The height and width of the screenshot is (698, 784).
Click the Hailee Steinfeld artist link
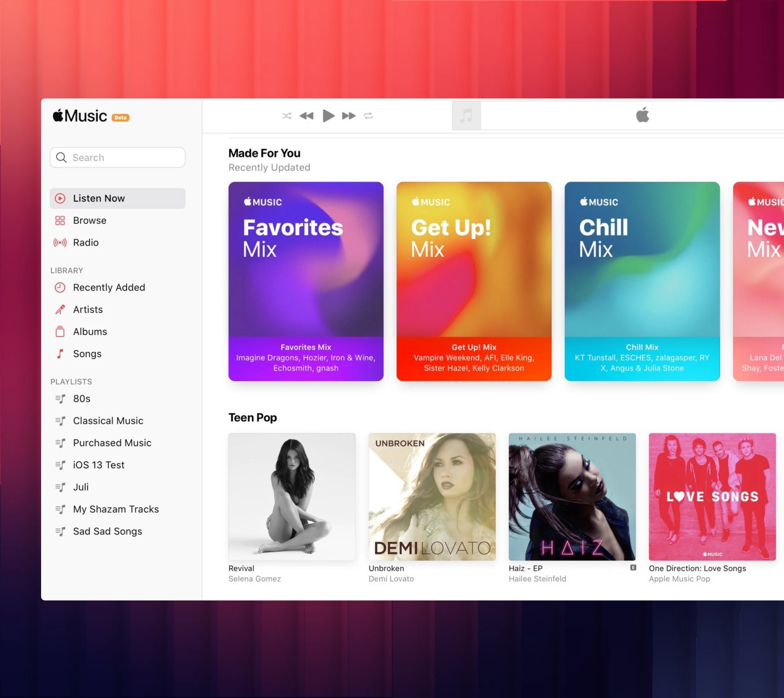(x=537, y=579)
